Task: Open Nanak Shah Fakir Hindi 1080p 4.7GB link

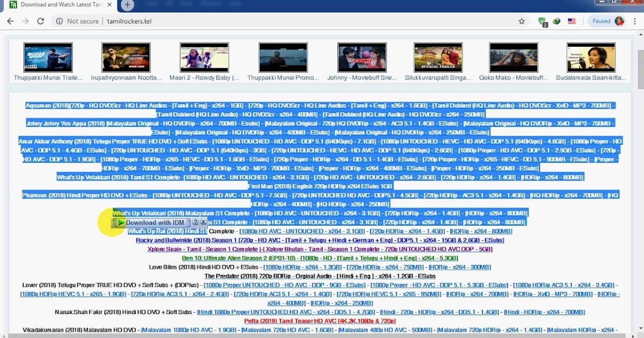Action: [286, 312]
